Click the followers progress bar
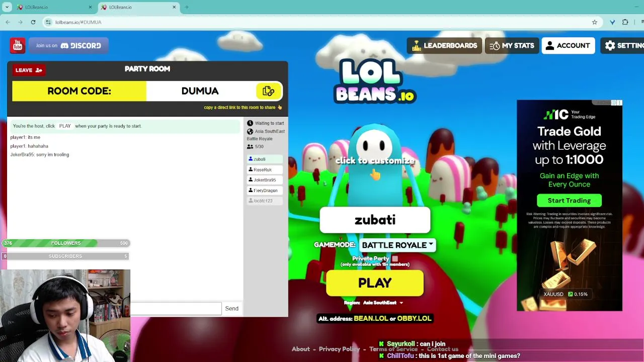Image resolution: width=644 pixels, height=362 pixels. click(x=65, y=243)
